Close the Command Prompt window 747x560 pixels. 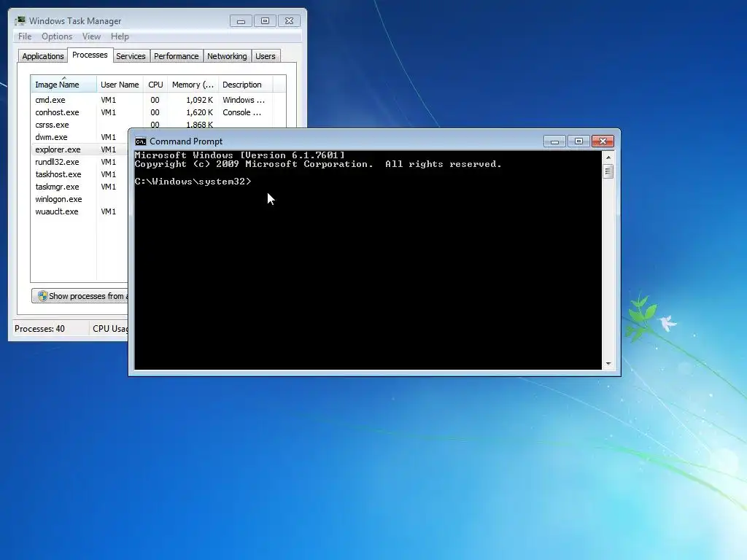[603, 141]
